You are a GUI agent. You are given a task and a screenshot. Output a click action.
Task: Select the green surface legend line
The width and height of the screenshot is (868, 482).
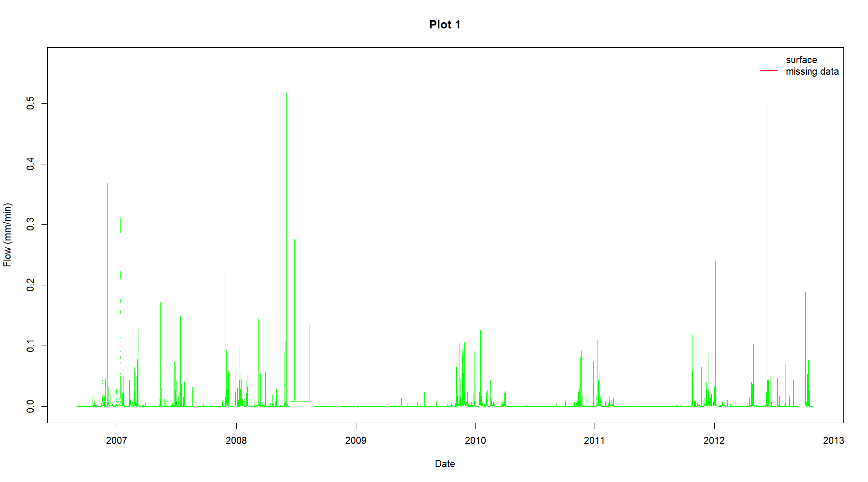point(769,59)
